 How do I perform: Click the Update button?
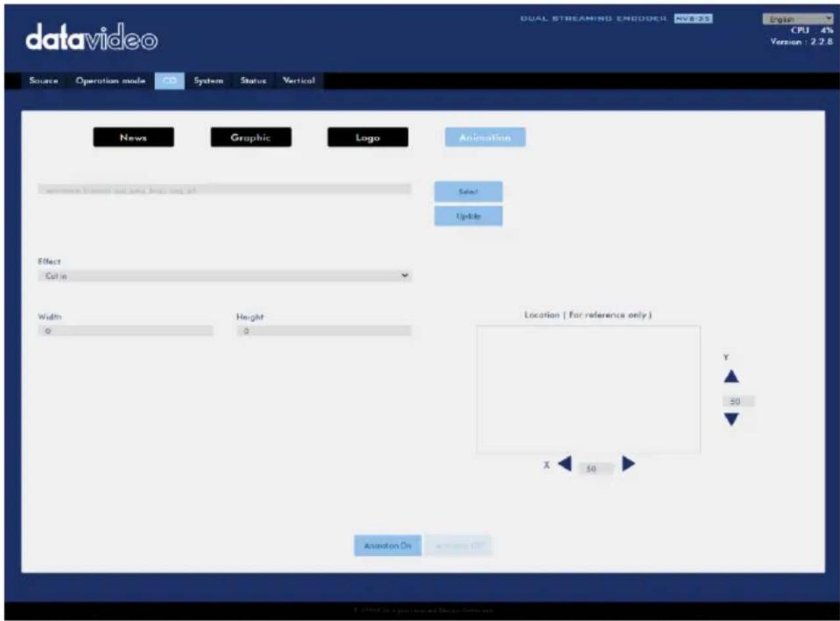coord(468,216)
